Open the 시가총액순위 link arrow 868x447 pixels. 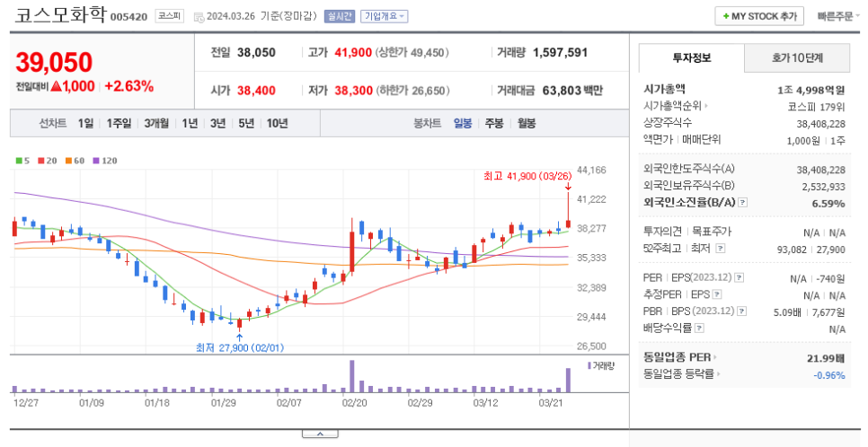pos(706,106)
